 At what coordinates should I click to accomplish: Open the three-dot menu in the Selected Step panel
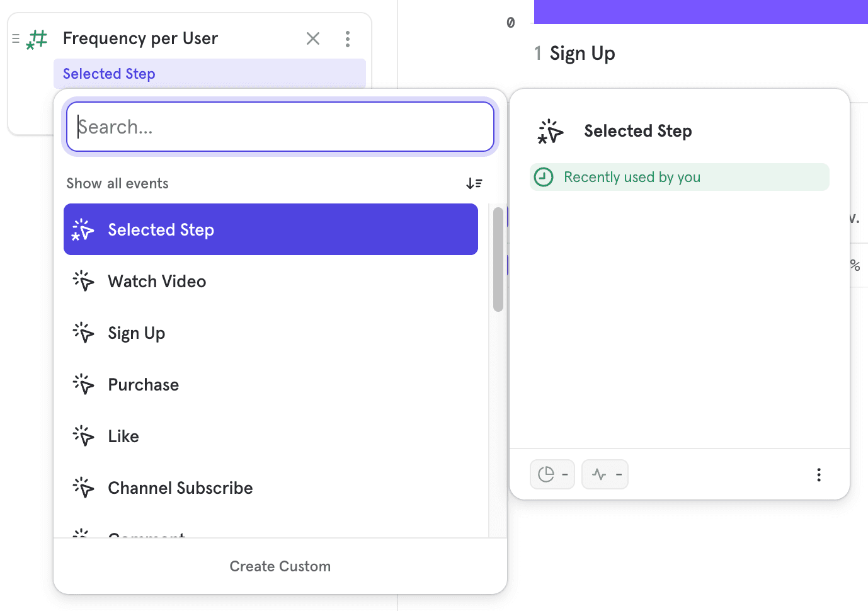(819, 474)
